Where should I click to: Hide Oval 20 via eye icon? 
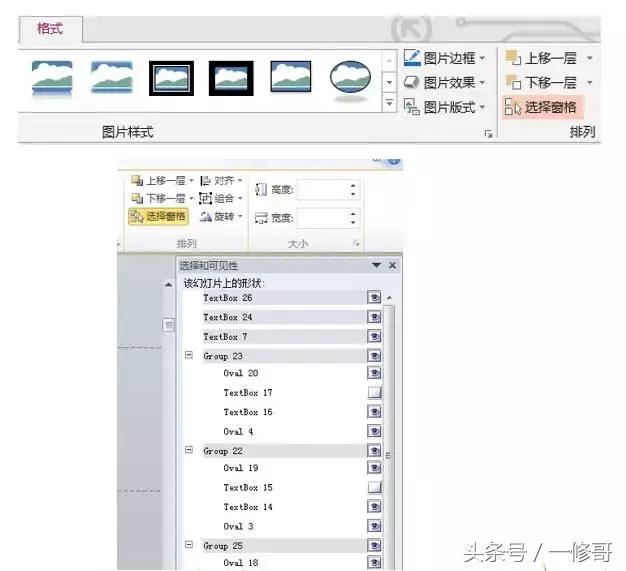tap(374, 373)
